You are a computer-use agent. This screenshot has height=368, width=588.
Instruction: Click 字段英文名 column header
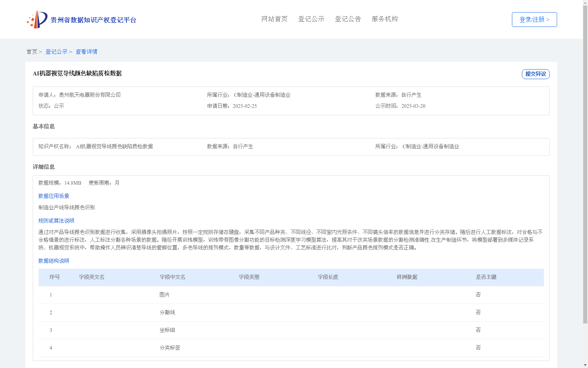pyautogui.click(x=92, y=277)
